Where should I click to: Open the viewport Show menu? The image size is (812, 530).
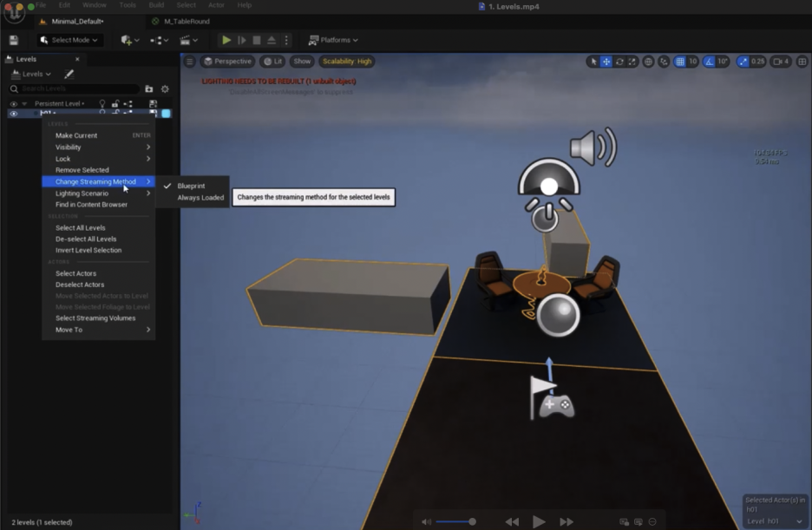302,62
